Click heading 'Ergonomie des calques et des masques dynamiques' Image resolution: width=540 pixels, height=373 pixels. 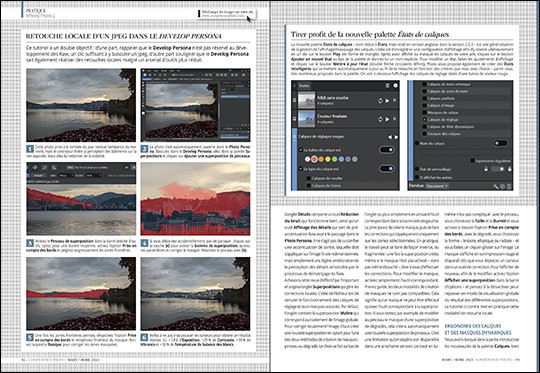[478, 329]
